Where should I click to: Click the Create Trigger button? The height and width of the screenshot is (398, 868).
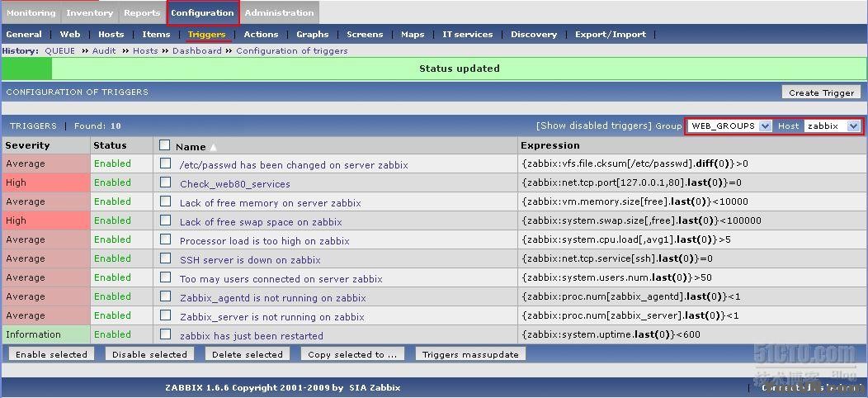(x=822, y=92)
